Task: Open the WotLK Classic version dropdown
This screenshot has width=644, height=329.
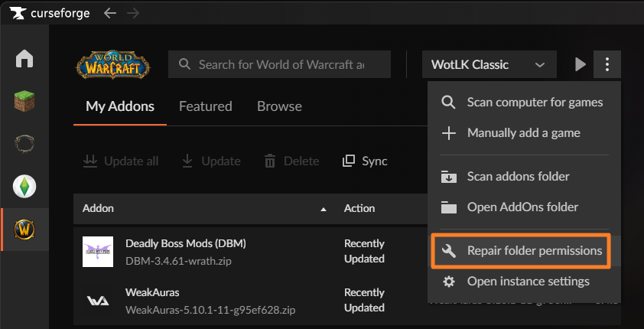Action: coord(490,64)
